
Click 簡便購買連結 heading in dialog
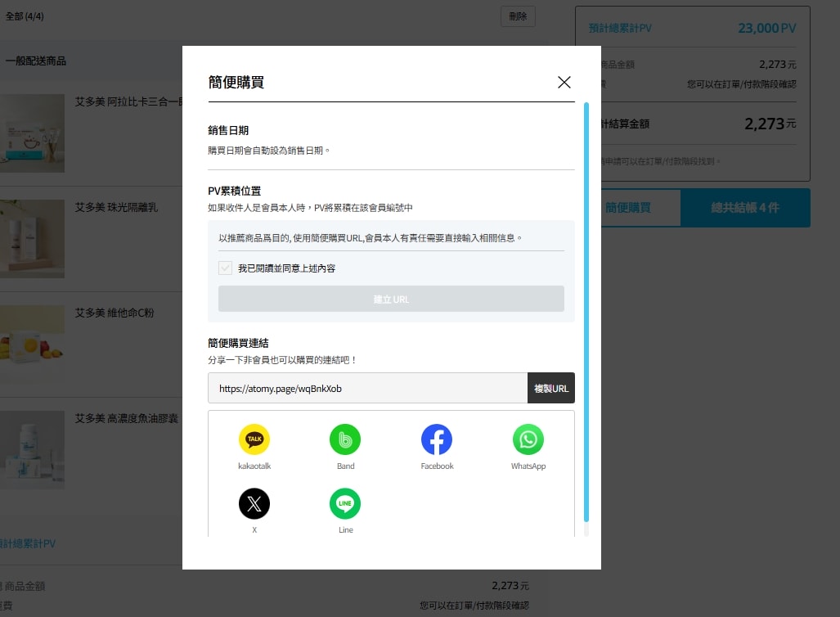tap(238, 343)
